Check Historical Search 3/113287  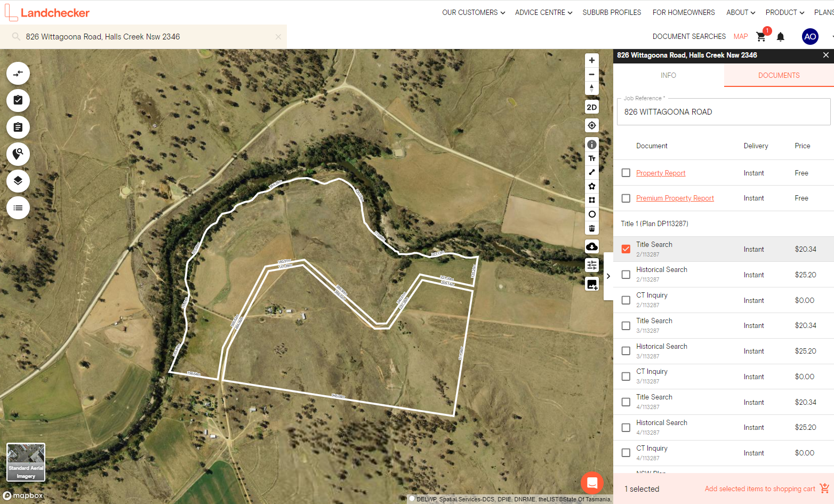626,351
